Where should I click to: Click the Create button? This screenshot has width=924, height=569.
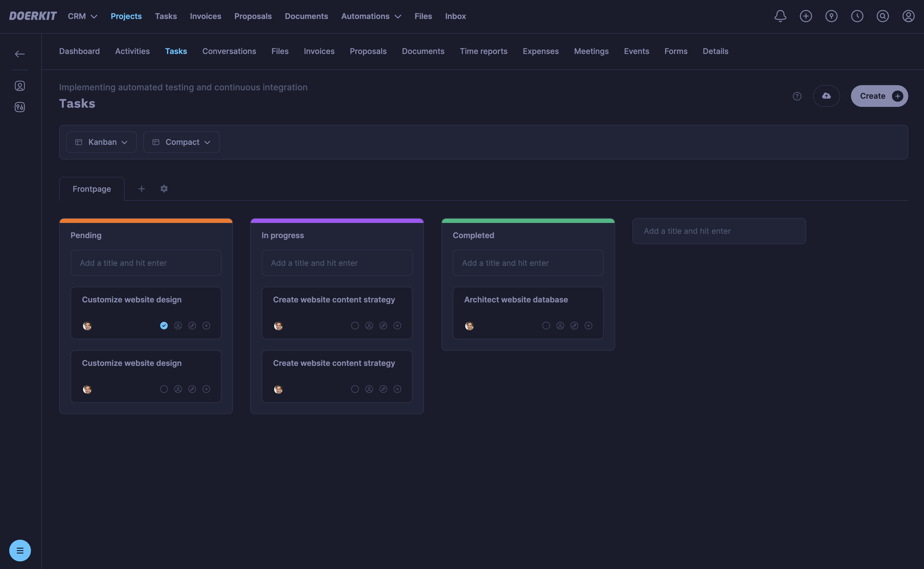(879, 96)
